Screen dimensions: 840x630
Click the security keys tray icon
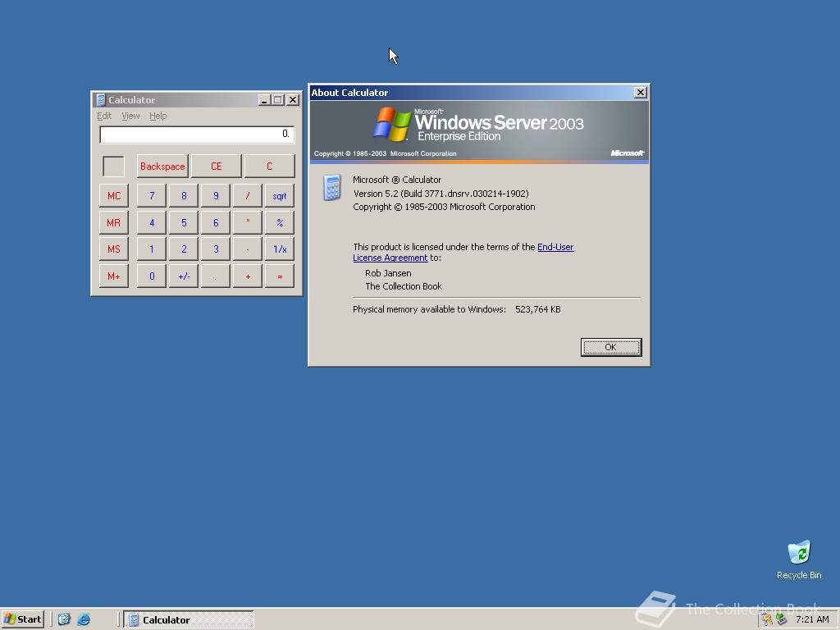(x=767, y=619)
